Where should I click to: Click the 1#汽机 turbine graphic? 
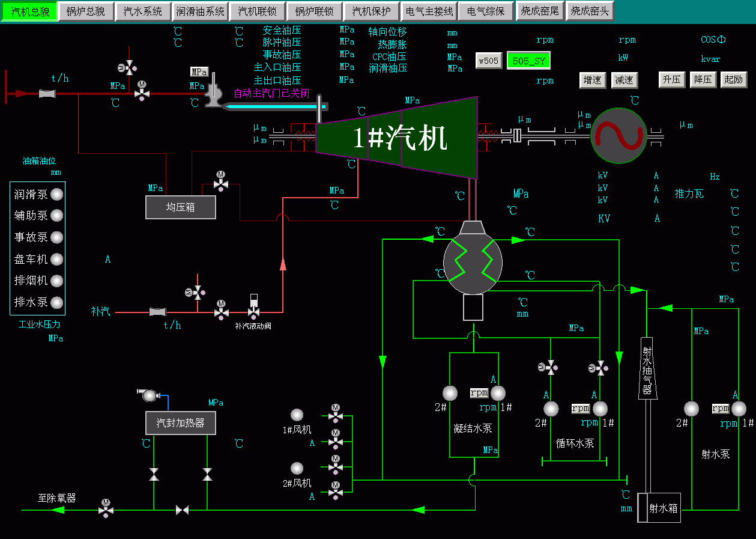tap(396, 138)
